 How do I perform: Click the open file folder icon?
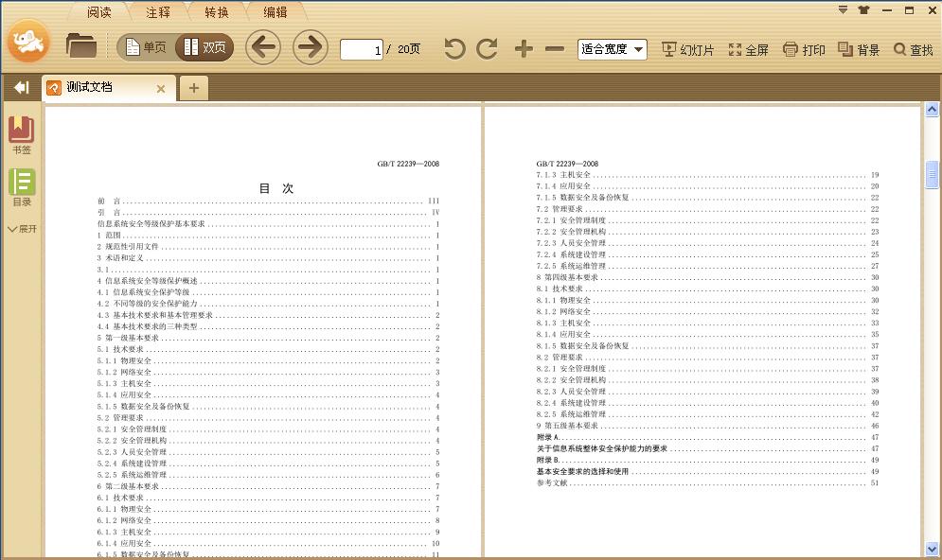[82, 45]
